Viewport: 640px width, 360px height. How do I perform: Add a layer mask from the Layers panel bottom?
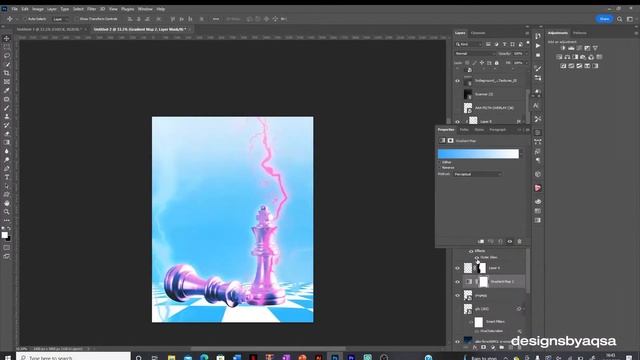pyautogui.click(x=484, y=347)
